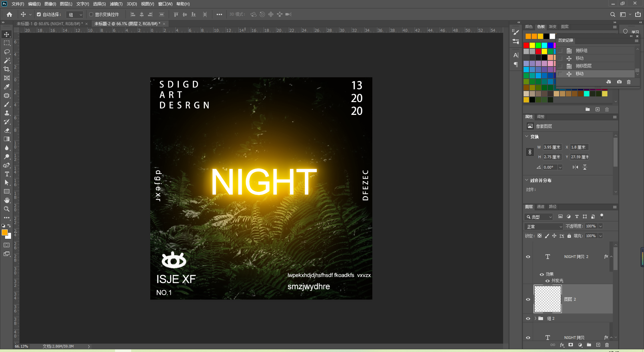644x352 pixels.
Task: Select the Brush tool
Action: [x=7, y=104]
